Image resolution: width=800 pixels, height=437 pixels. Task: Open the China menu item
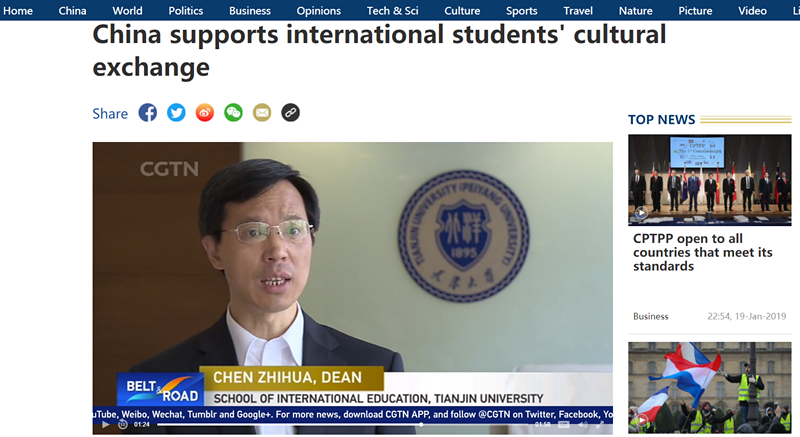[x=72, y=10]
